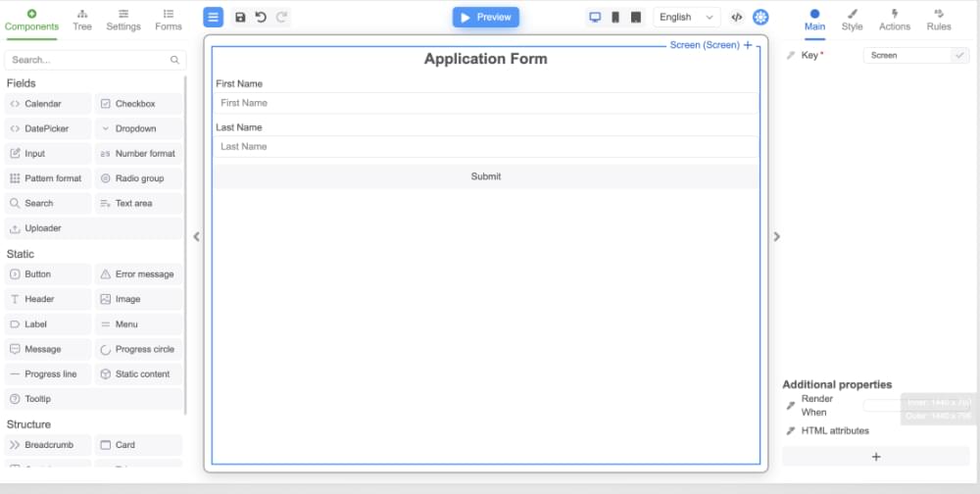Switch to the Tree tab
The height and width of the screenshot is (494, 980).
click(x=82, y=20)
